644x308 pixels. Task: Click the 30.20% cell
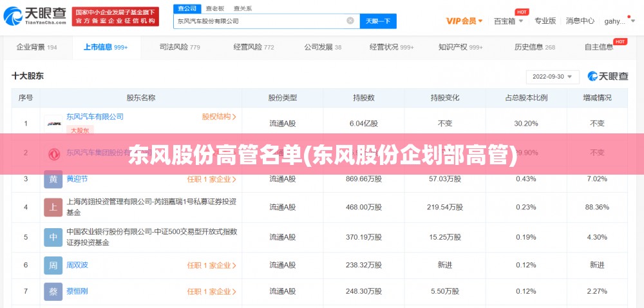coord(527,123)
